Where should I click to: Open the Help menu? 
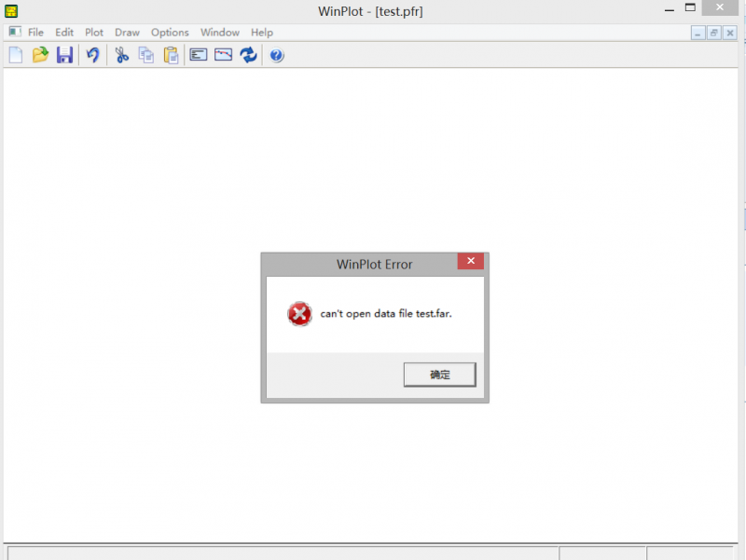(262, 33)
